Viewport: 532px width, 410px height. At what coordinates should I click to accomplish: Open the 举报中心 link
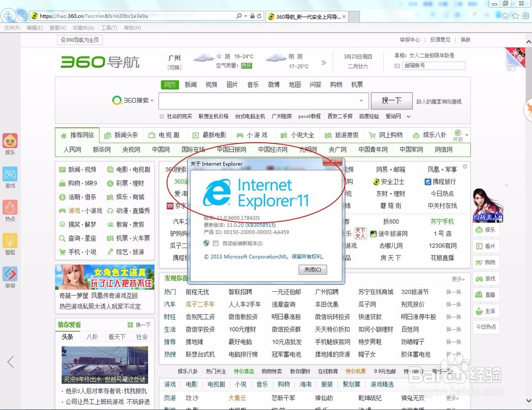(410, 40)
